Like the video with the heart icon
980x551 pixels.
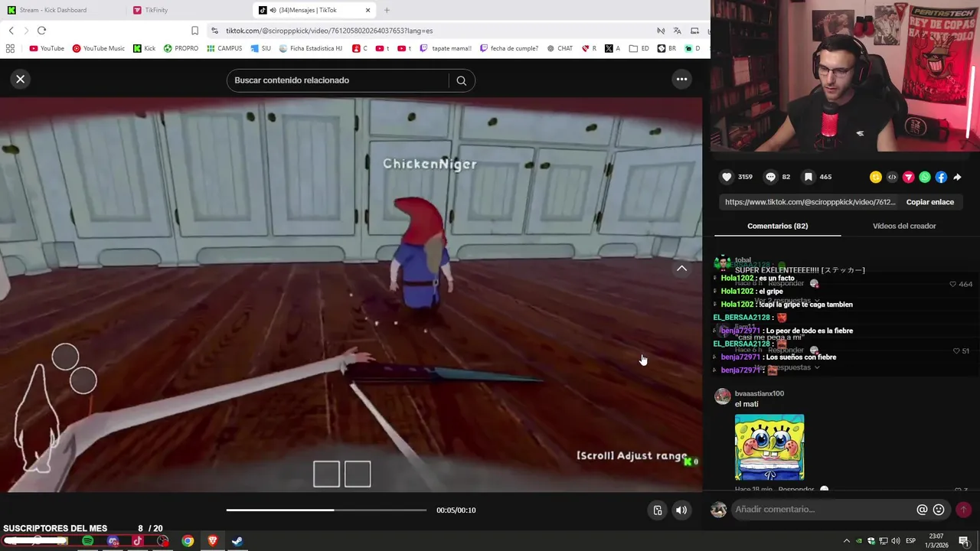[x=727, y=177]
